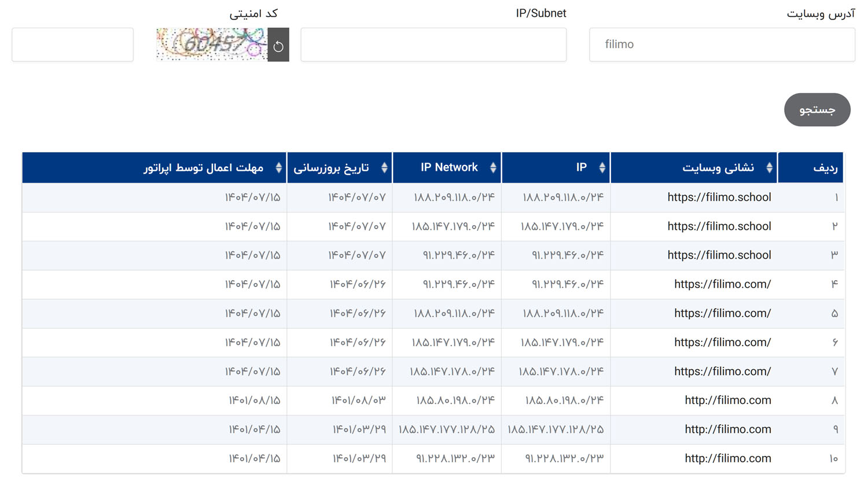Select IP cell 185.147.177.128/25 in row 9
Screen dimensions: 868x478
click(x=555, y=429)
